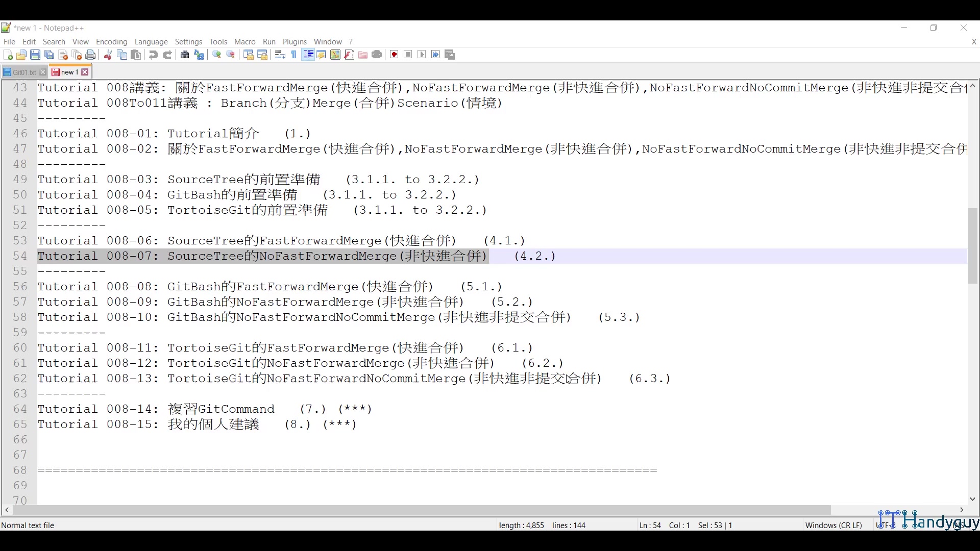Open the Encoding menu
980x551 pixels.
click(111, 42)
